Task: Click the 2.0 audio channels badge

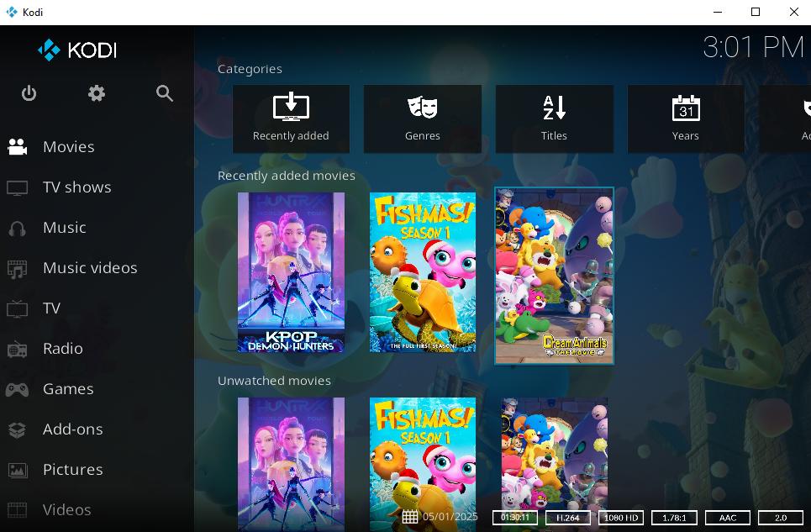Action: point(781,518)
